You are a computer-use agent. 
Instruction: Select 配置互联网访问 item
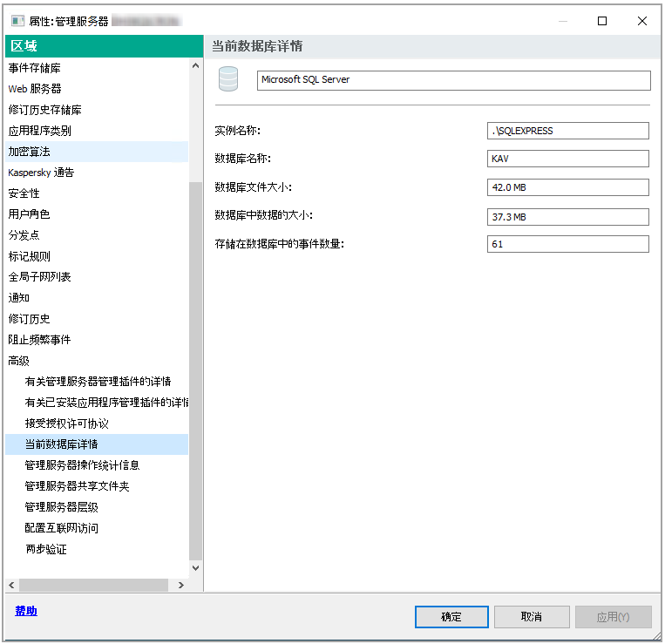coord(97,528)
